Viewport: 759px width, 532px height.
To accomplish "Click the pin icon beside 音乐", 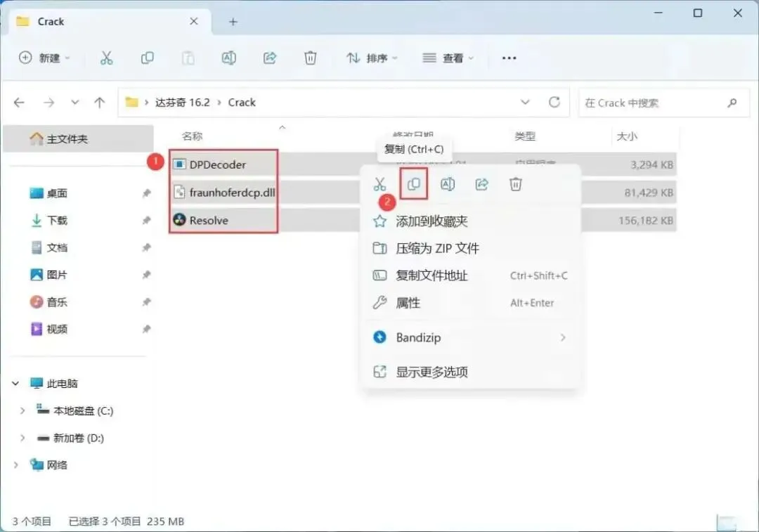I will (146, 302).
